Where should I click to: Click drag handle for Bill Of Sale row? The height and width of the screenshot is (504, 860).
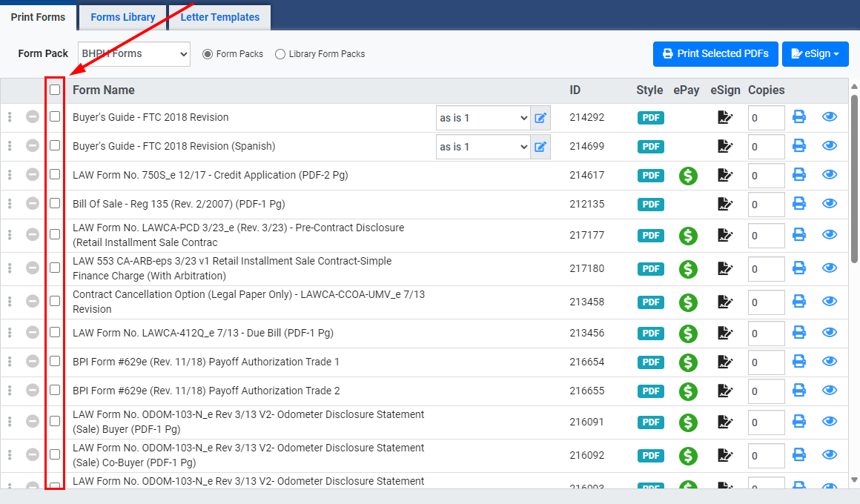[x=10, y=204]
